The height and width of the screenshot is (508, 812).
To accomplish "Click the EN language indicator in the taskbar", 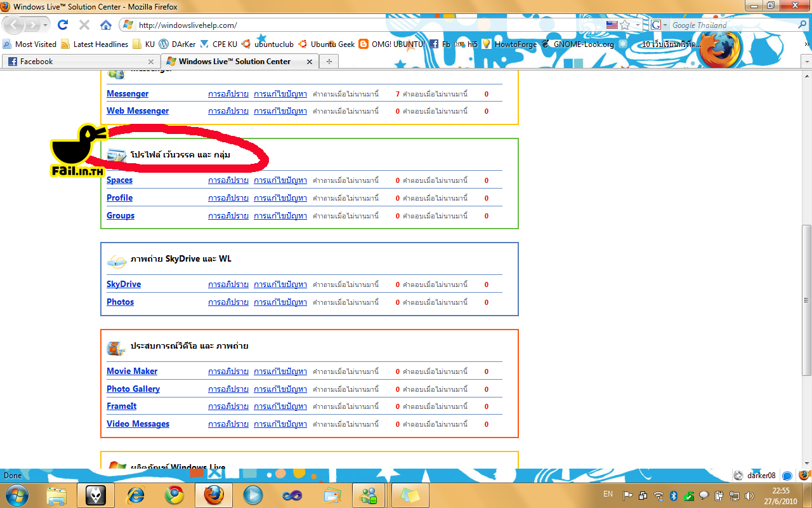I will click(x=608, y=494).
